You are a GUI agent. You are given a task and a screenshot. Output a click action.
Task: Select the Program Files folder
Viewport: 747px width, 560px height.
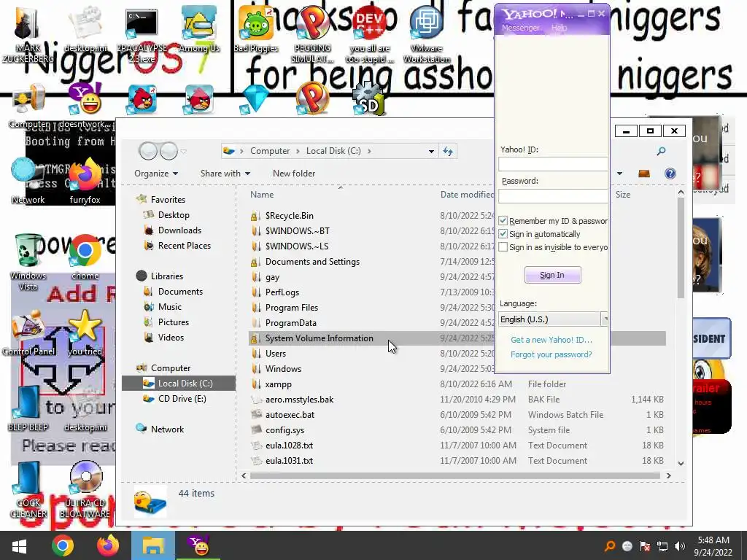coord(291,308)
